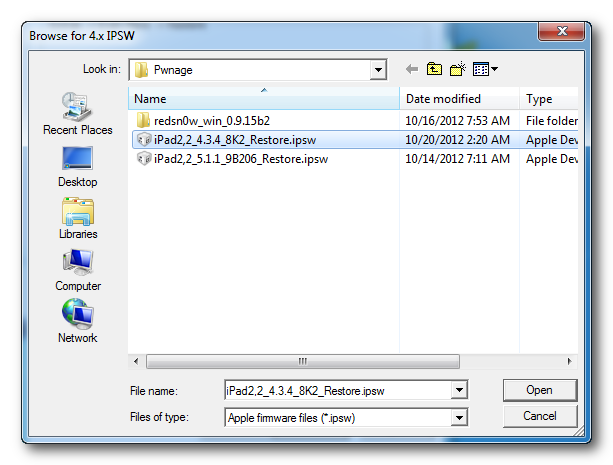The height and width of the screenshot is (465, 613).
Task: Click the horizontal scrollbar thumb
Action: (303, 361)
